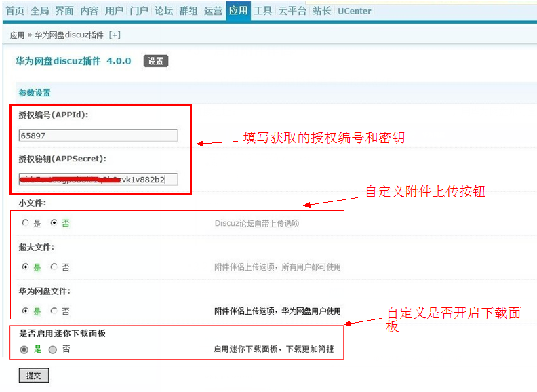Focus the 授权编号(APPId) input field
This screenshot has height=392, width=537.
tap(98, 136)
